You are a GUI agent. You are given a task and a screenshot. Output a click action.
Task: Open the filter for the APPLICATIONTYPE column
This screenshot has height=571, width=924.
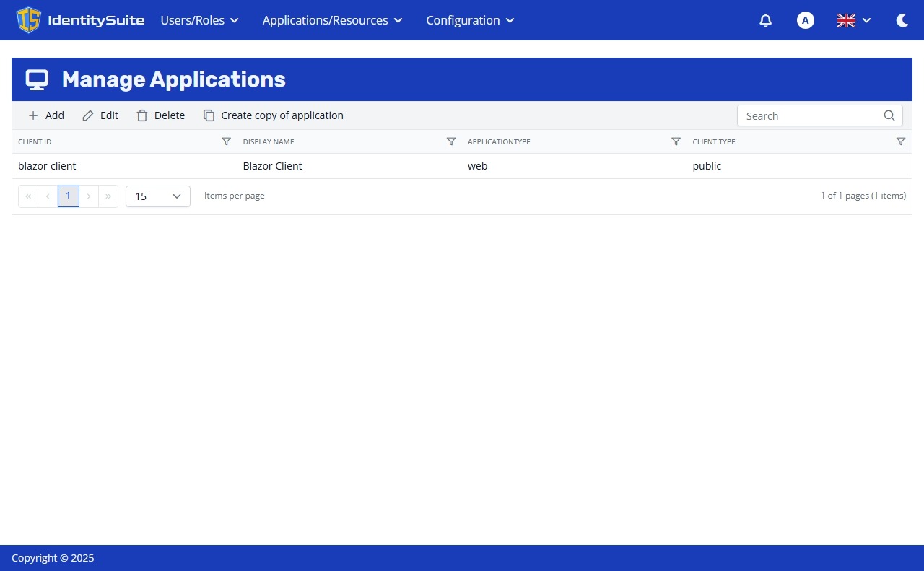coord(676,141)
